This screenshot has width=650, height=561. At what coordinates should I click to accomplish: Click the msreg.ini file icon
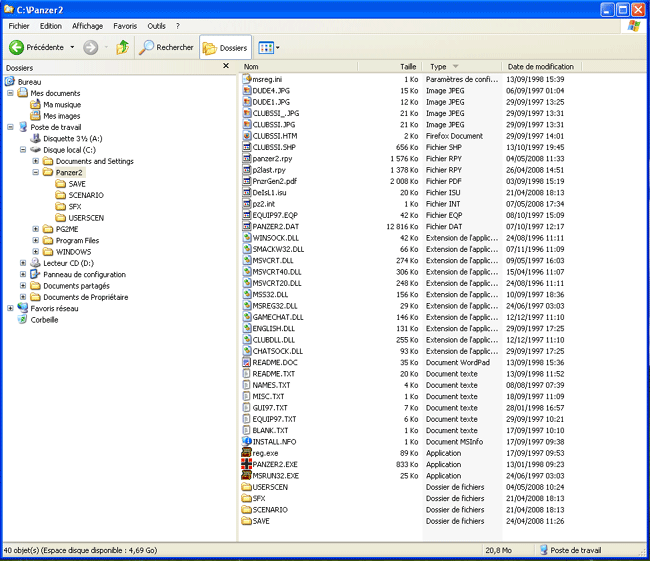247,79
